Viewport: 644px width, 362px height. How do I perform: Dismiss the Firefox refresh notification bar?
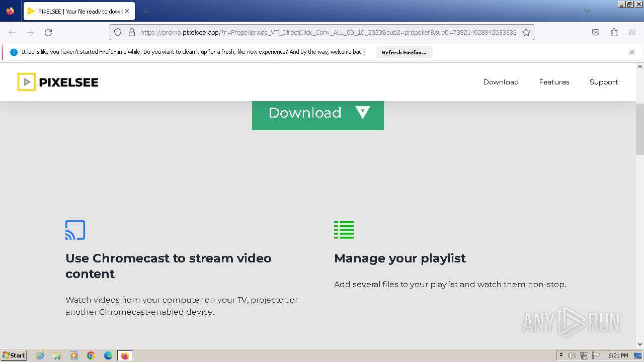click(x=632, y=52)
